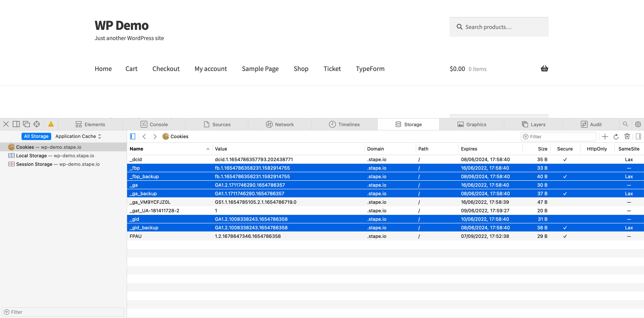Select Cookies — wp-demo.stape.io in sidebar
Image resolution: width=644 pixels, height=318 pixels.
coord(63,147)
